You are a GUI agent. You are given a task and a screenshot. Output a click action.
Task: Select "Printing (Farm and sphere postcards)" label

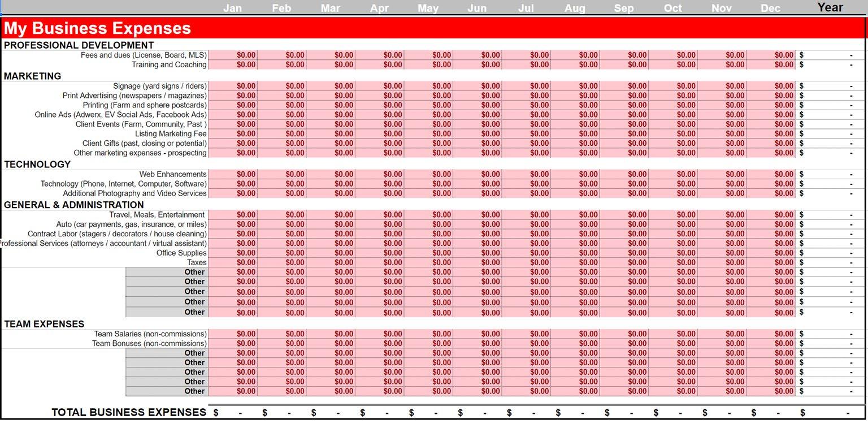[x=145, y=106]
